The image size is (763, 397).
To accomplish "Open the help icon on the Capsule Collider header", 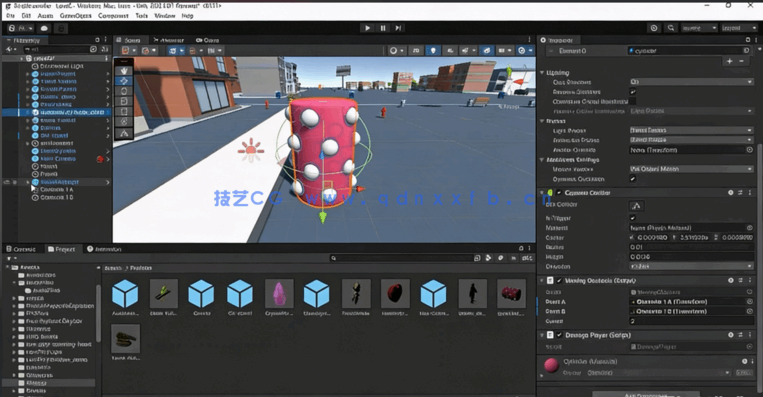I will tap(731, 193).
